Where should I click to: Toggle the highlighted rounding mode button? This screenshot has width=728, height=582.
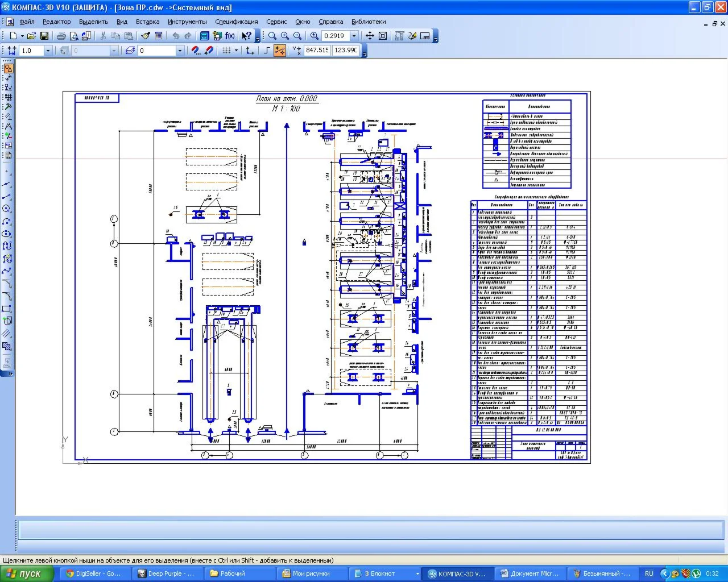click(x=280, y=51)
